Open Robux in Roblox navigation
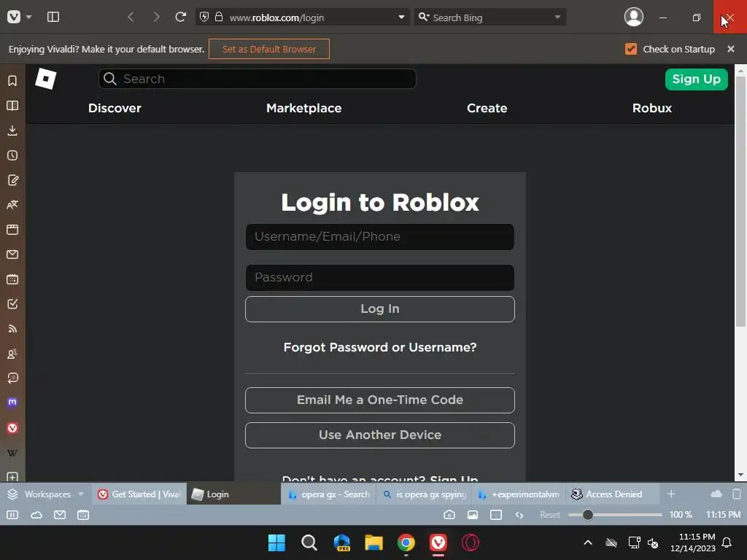 pyautogui.click(x=651, y=108)
